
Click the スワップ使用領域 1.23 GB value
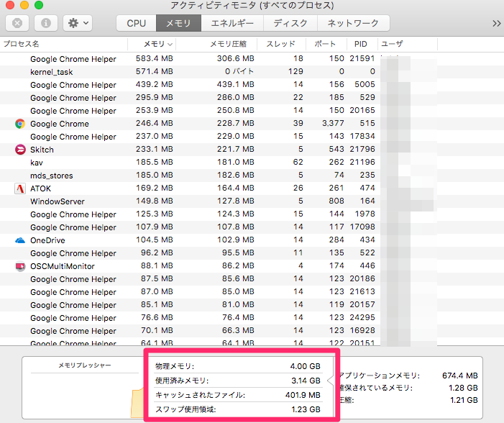[306, 409]
